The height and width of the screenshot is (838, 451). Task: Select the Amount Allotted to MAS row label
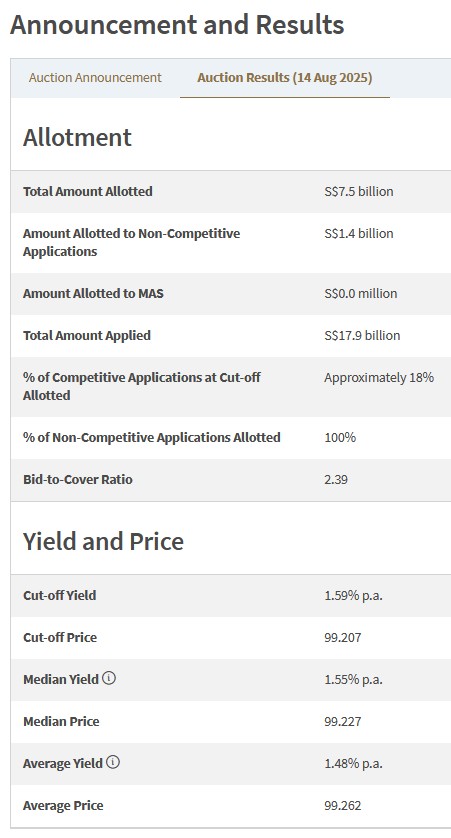(93, 293)
